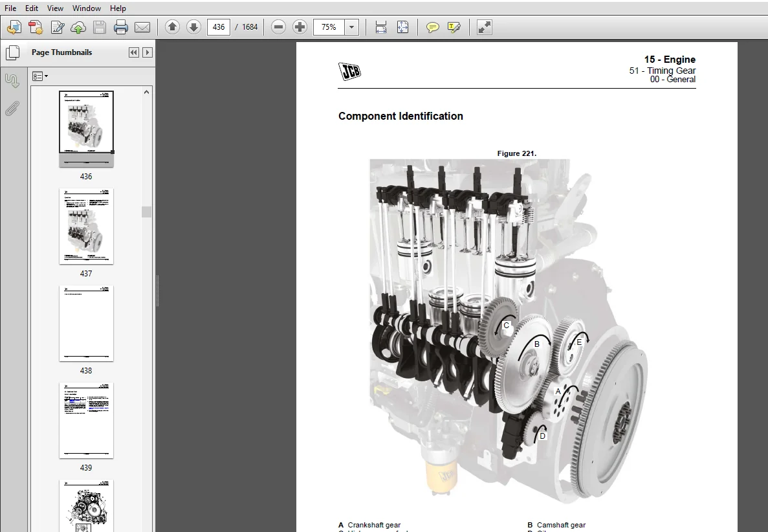Screen dimensions: 768x532
Task: Click the 'Crankshaft gear' legend text
Action: [x=374, y=525]
